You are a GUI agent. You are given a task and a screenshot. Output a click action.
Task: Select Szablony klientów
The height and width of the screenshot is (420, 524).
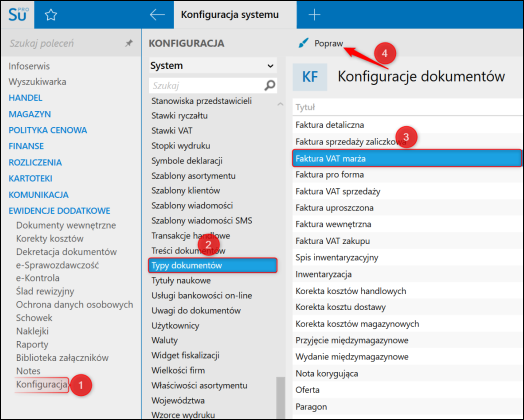[x=185, y=190]
